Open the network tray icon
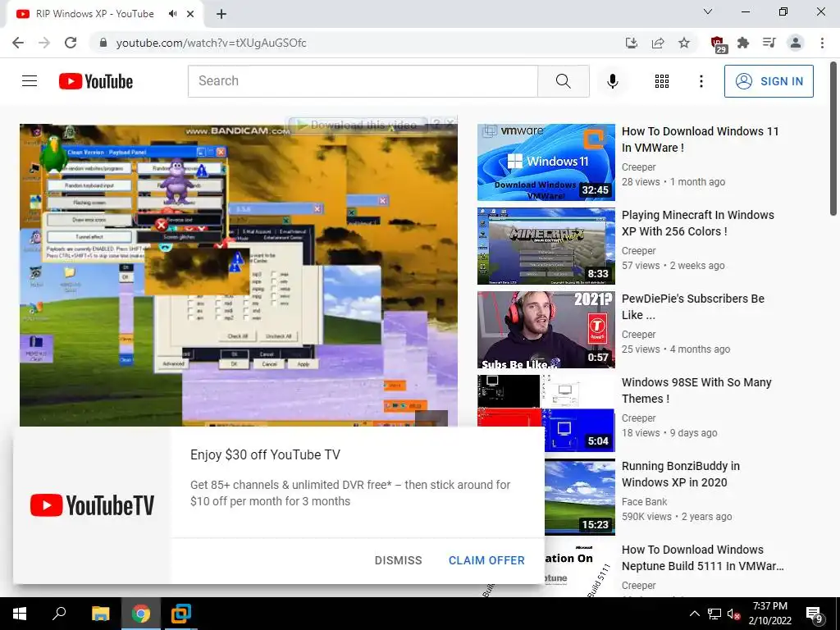The height and width of the screenshot is (630, 840). 714,614
